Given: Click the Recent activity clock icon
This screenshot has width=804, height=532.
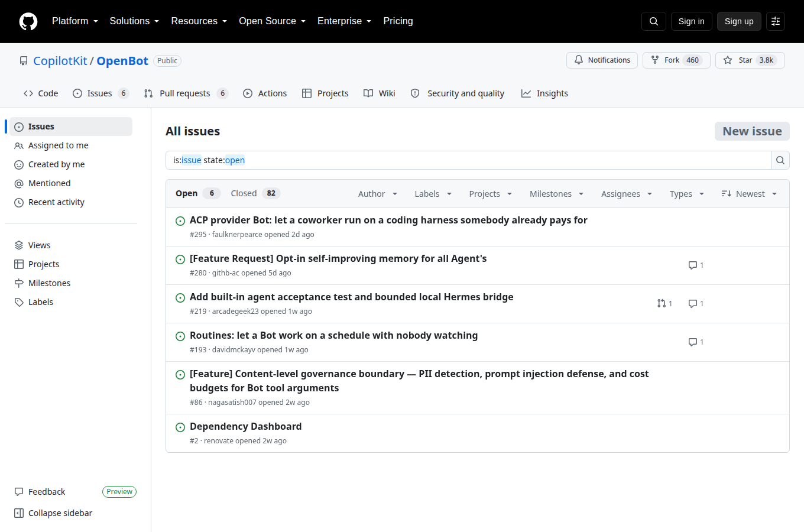Looking at the screenshot, I should click(19, 203).
